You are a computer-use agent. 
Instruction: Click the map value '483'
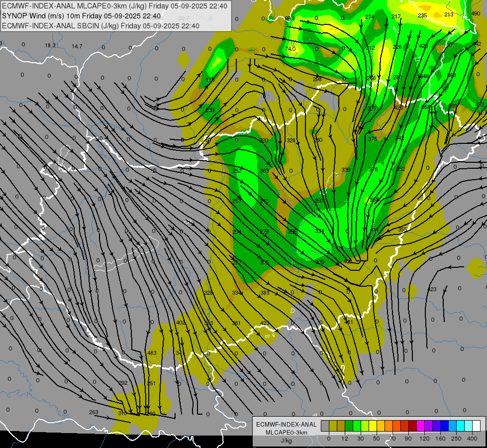152,353
